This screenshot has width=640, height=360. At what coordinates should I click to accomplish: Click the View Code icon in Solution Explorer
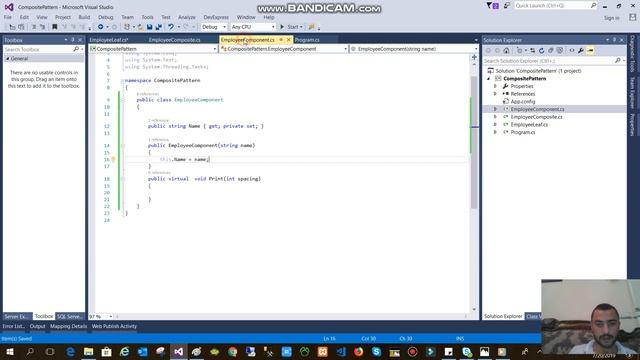tap(571, 51)
